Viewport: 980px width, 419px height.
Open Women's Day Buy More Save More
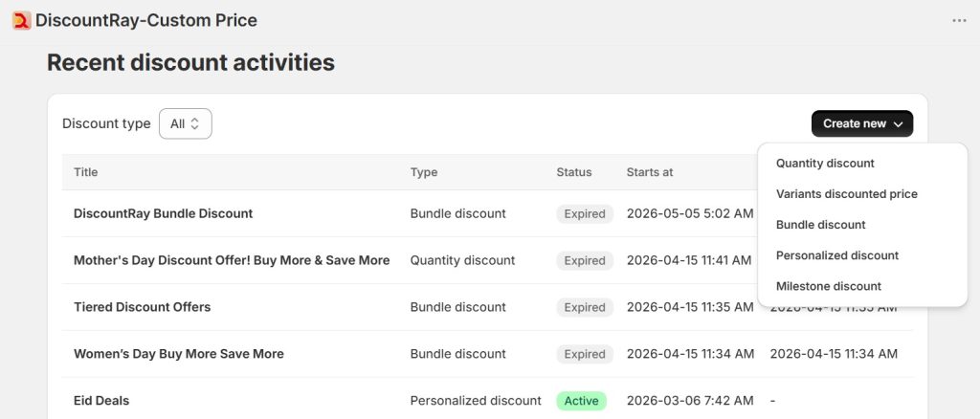tap(179, 353)
